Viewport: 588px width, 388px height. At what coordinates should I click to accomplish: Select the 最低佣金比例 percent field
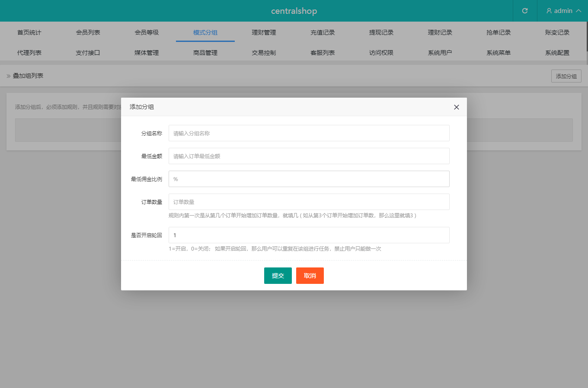[x=309, y=179]
